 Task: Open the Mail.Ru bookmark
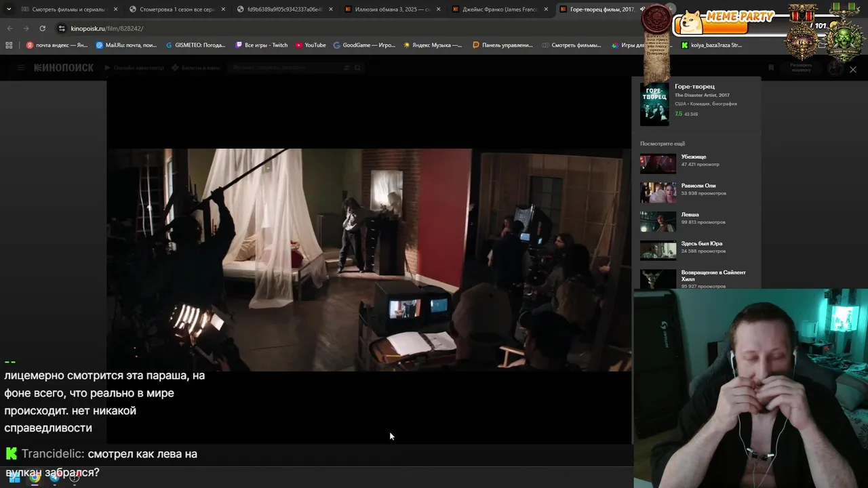click(127, 45)
